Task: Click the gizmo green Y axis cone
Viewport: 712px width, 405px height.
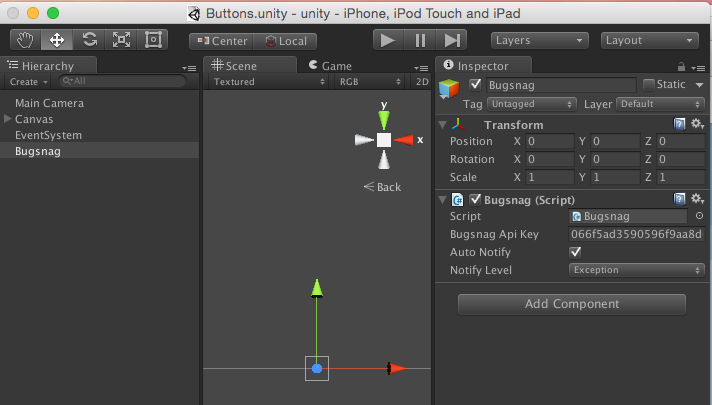Action: click(384, 120)
